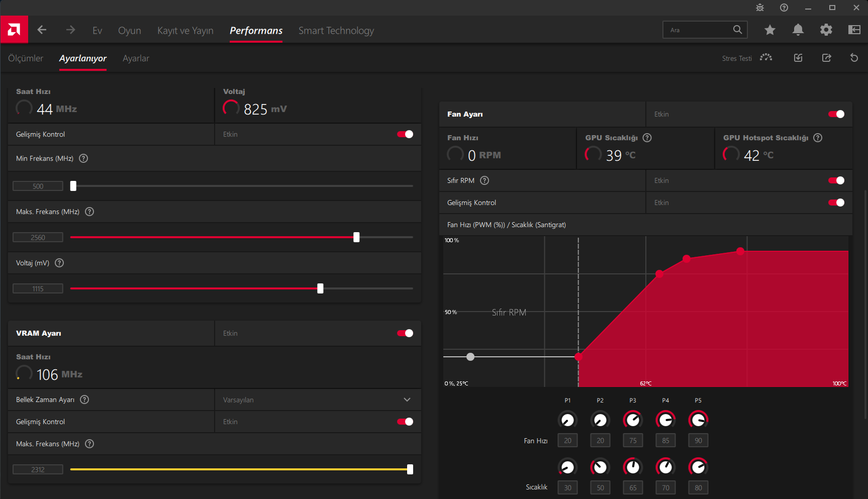Click Stres Testi label

click(x=737, y=58)
